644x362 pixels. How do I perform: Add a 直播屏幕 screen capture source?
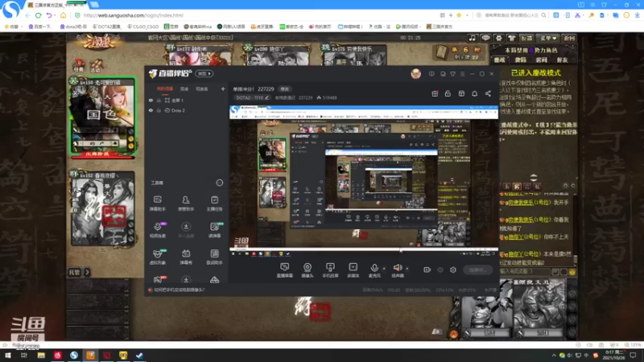pyautogui.click(x=285, y=270)
